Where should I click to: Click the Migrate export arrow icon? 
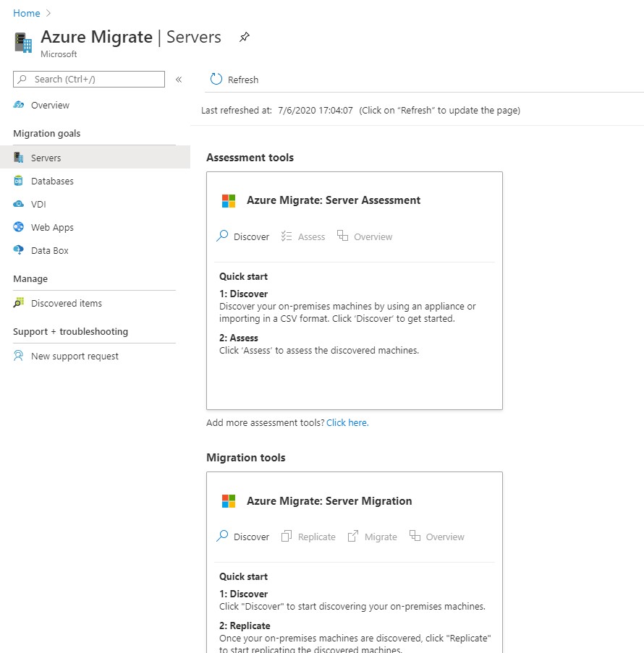[353, 536]
